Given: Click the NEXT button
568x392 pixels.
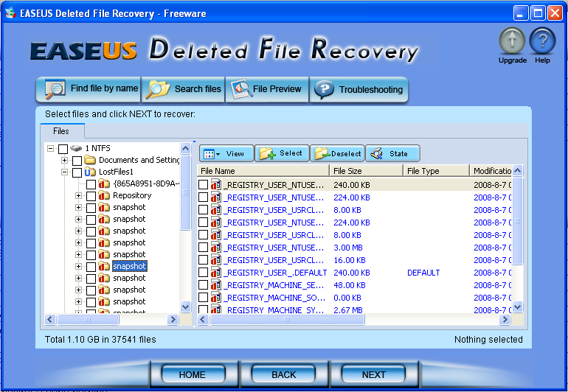Looking at the screenshot, I should (x=373, y=374).
